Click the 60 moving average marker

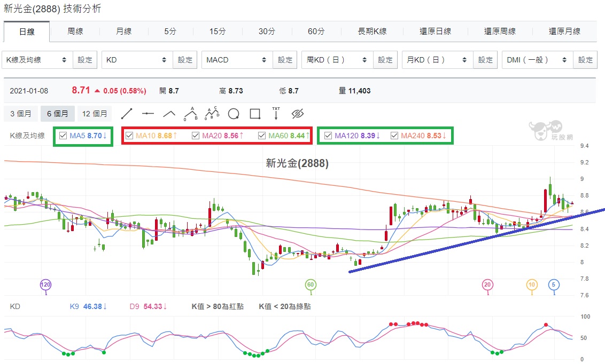tap(311, 285)
